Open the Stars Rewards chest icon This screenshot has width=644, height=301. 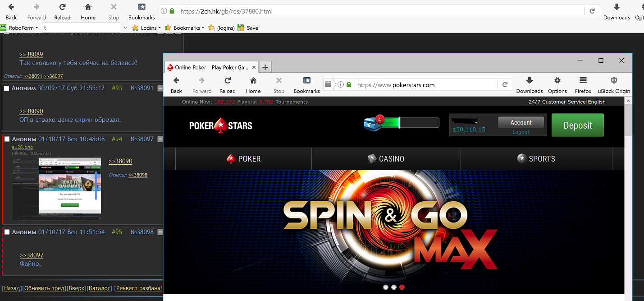point(373,123)
